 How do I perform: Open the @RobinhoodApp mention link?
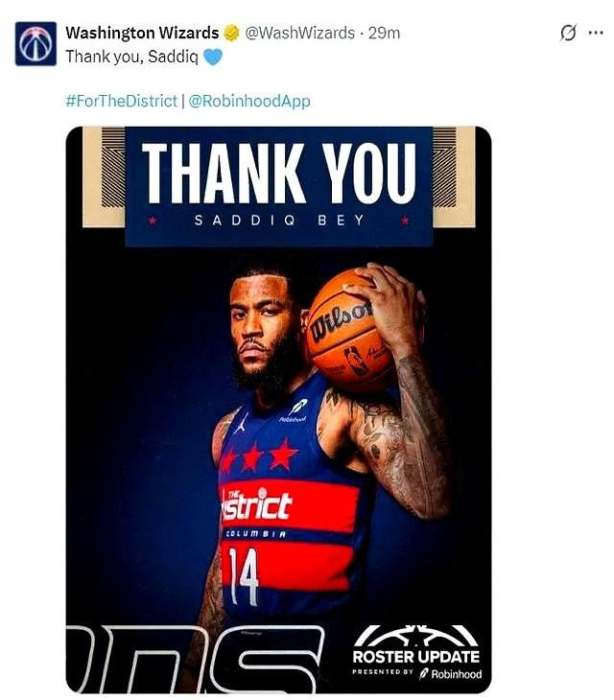[249, 101]
